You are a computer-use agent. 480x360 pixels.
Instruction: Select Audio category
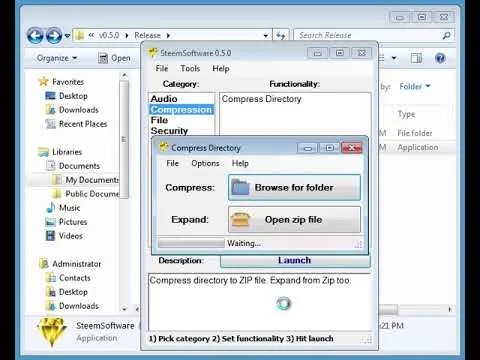[164, 99]
